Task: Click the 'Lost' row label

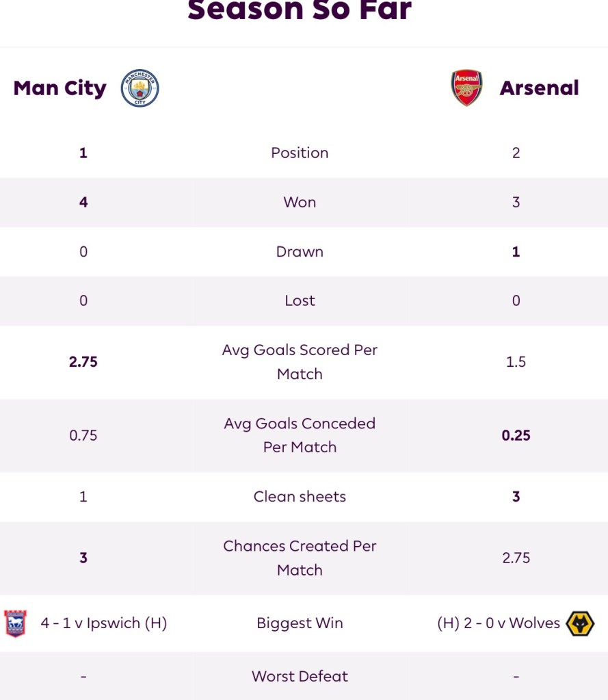Action: pyautogui.click(x=300, y=300)
